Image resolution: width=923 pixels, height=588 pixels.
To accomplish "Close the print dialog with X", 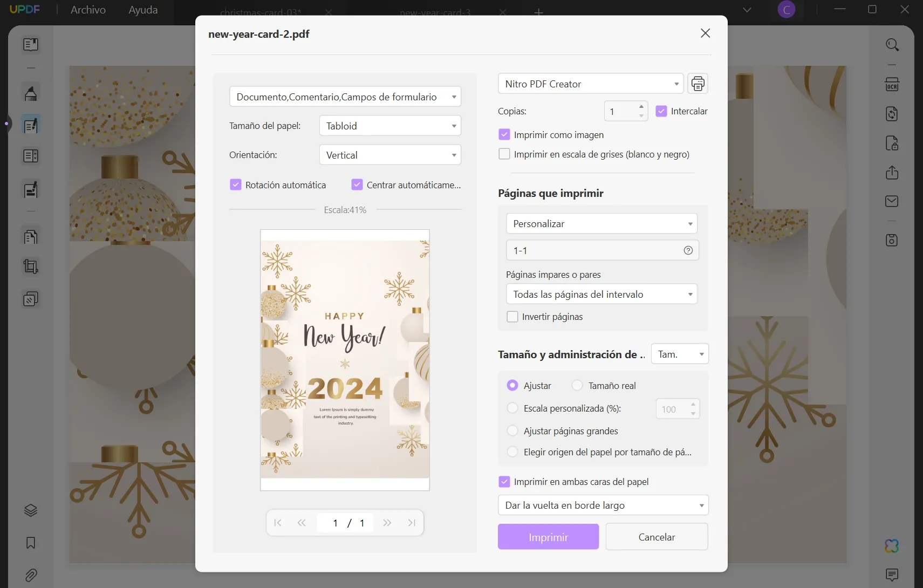I will click(x=705, y=33).
